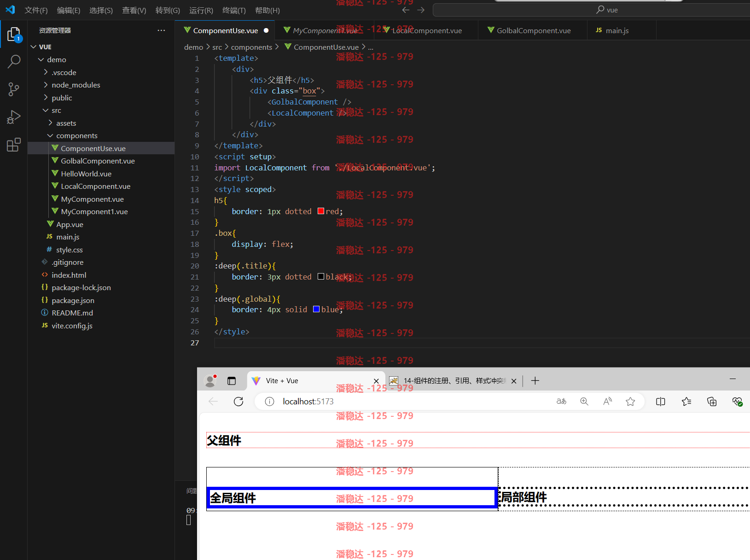
Task: Click the components breadcrumb segment
Action: 251,47
